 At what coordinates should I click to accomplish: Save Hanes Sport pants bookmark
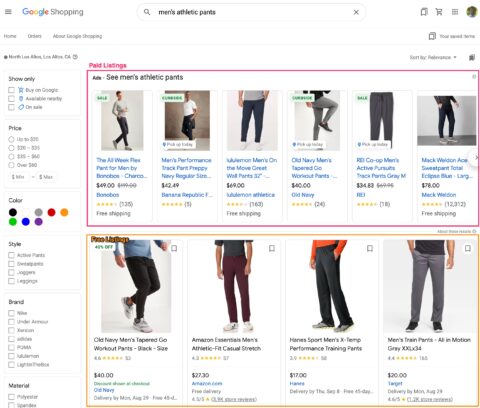click(x=370, y=248)
